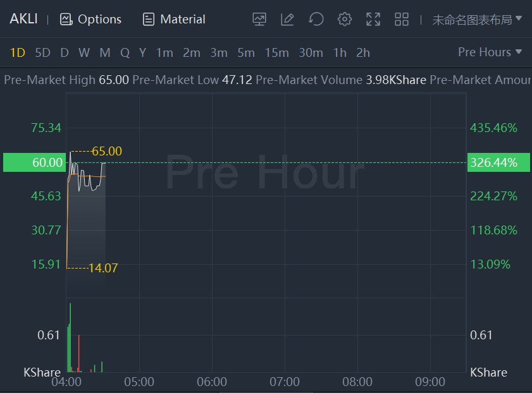Screen dimensions: 532x393
Task: Open the chart indicator icon in toolbar
Action: [x=259, y=19]
